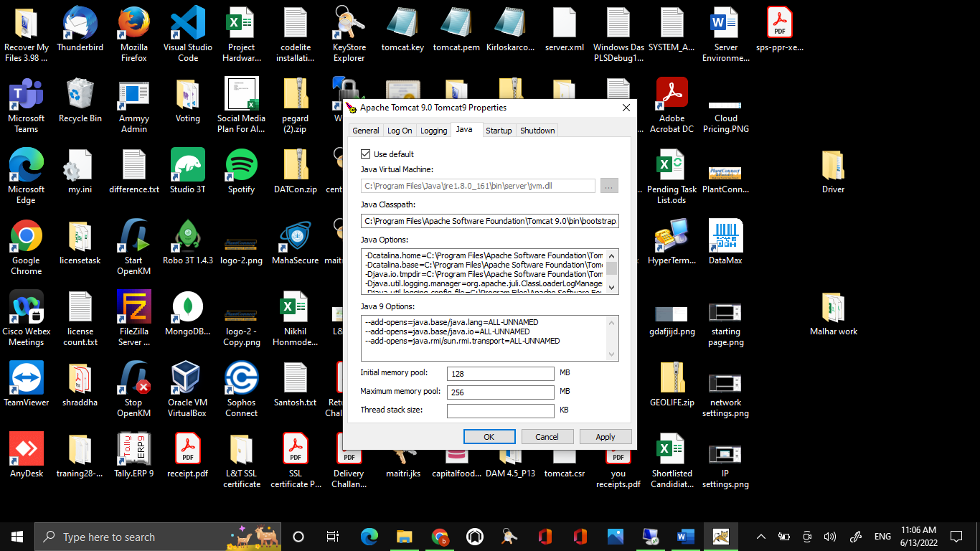Select the Visual Studio Code shortcut

pyautogui.click(x=188, y=33)
